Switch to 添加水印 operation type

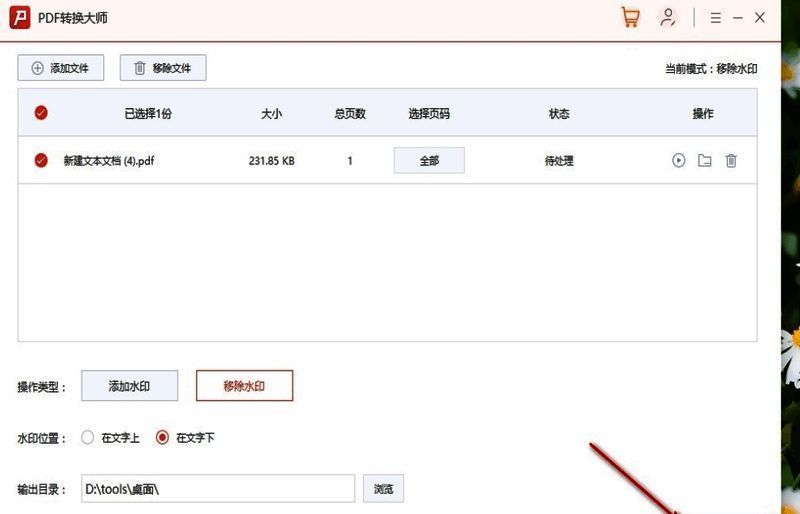(130, 386)
